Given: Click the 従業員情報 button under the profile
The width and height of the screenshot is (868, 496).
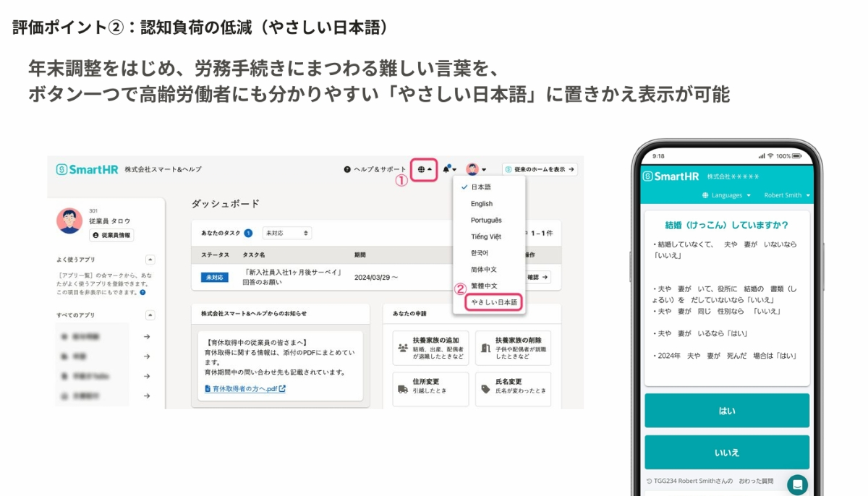Looking at the screenshot, I should pyautogui.click(x=111, y=235).
